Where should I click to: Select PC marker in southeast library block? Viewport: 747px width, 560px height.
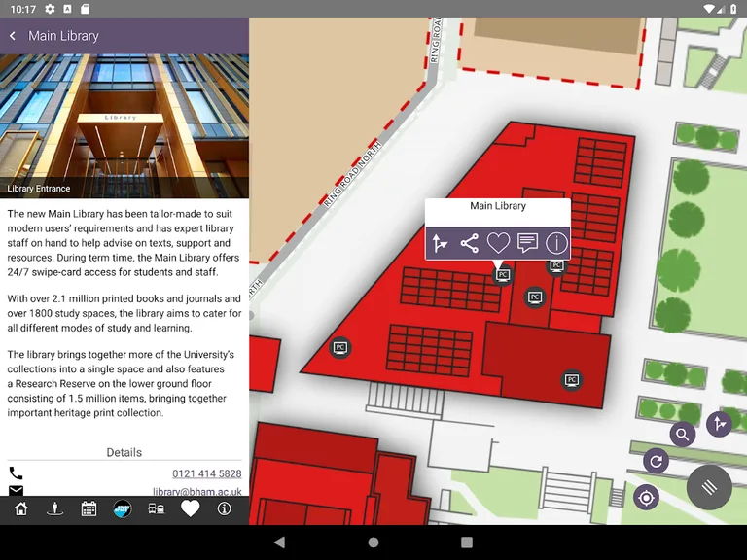click(572, 380)
